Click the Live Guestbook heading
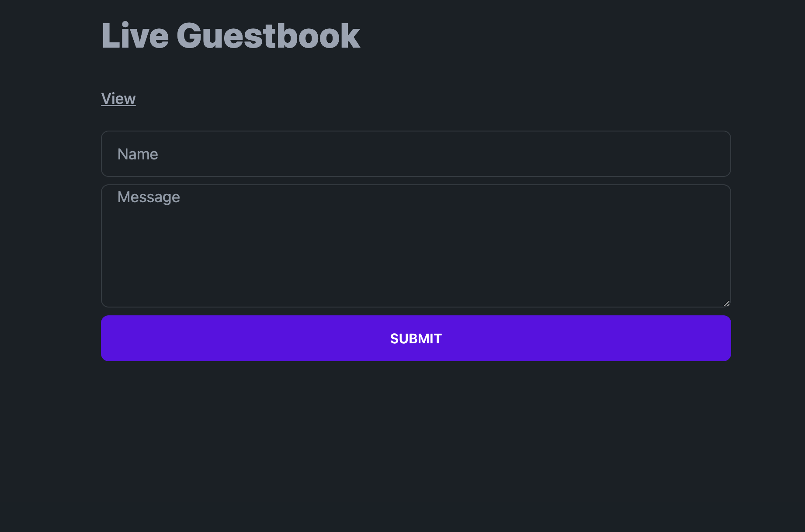This screenshot has height=532, width=805. tap(231, 36)
